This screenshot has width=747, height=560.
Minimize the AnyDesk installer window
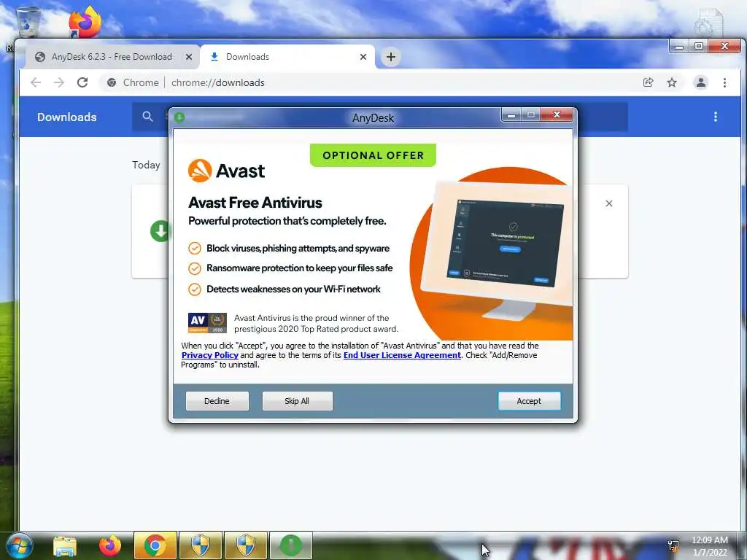pyautogui.click(x=511, y=114)
